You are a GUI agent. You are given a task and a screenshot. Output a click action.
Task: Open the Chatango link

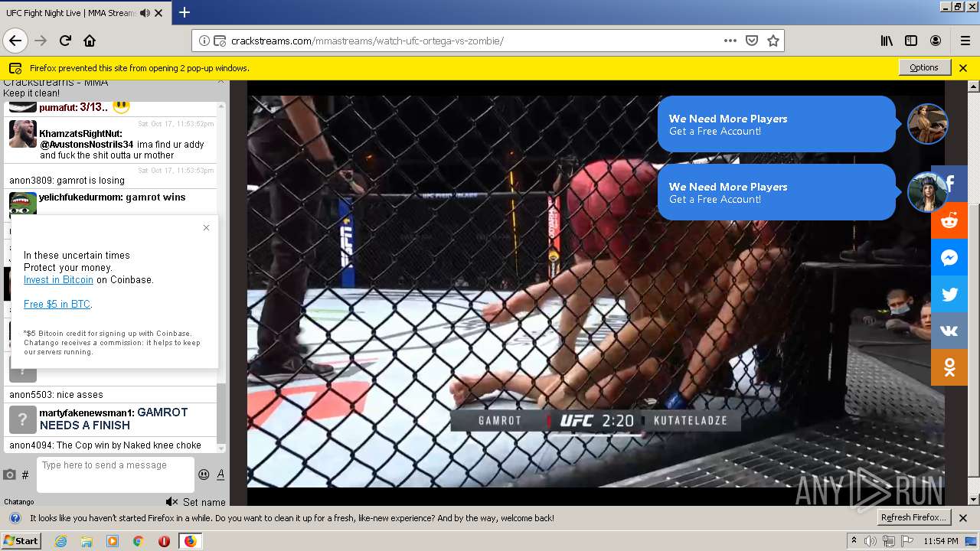click(19, 502)
